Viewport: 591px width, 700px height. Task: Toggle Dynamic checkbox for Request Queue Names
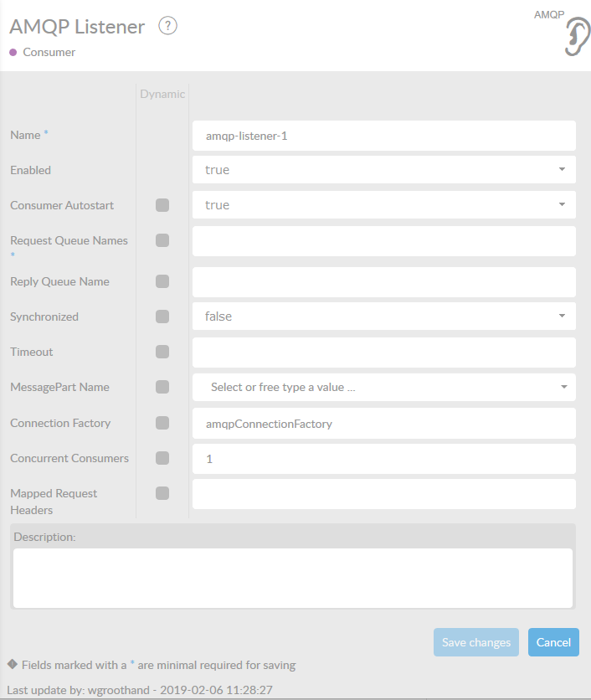162,240
